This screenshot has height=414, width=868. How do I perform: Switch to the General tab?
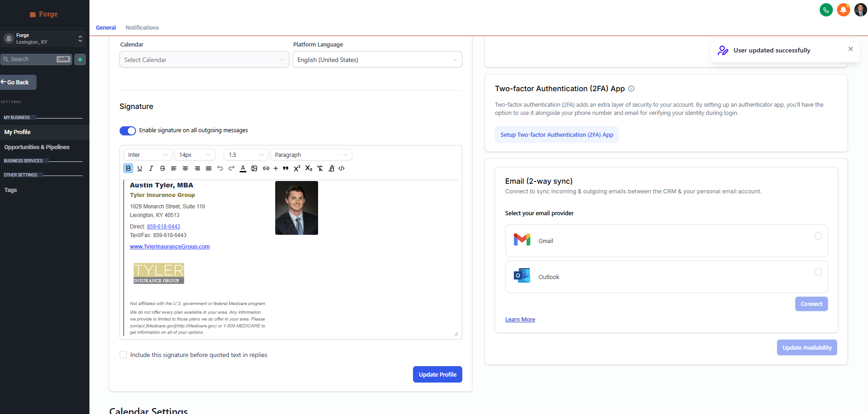[106, 28]
